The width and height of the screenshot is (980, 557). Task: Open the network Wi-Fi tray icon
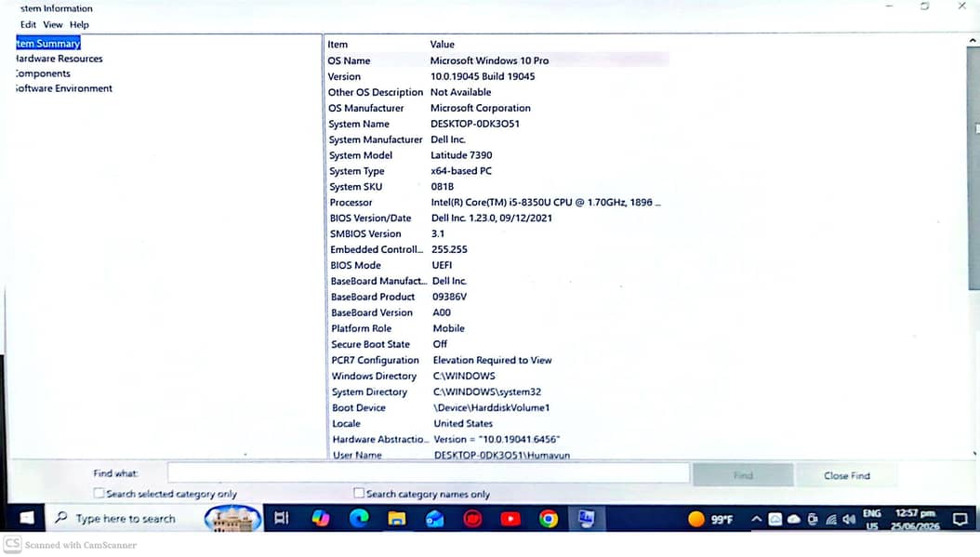point(830,519)
